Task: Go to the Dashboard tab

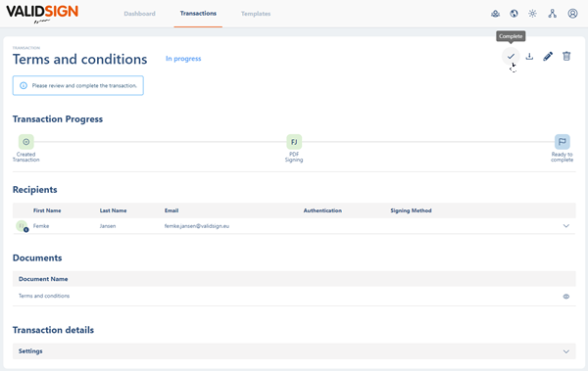Action: [139, 14]
